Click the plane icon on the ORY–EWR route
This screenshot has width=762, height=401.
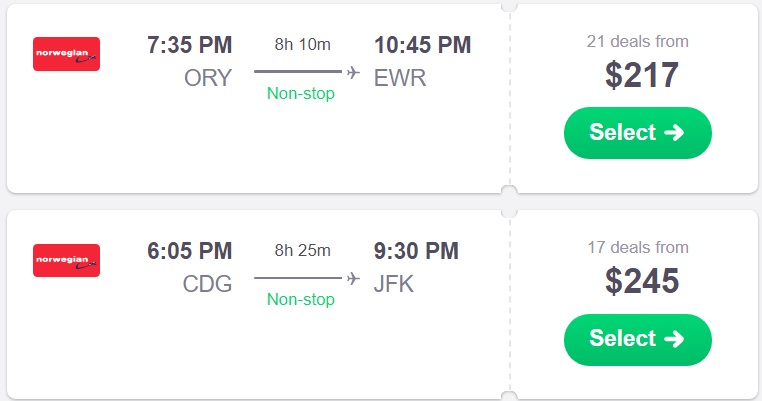pos(353,72)
